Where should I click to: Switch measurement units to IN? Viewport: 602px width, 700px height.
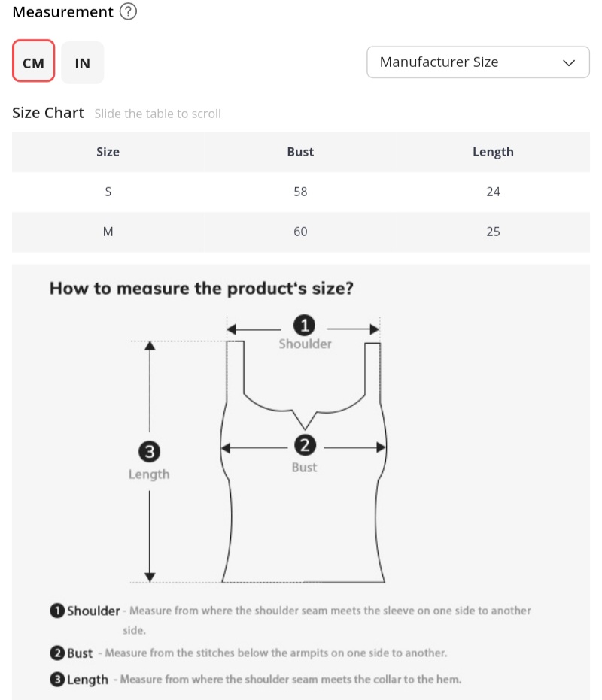[x=82, y=62]
